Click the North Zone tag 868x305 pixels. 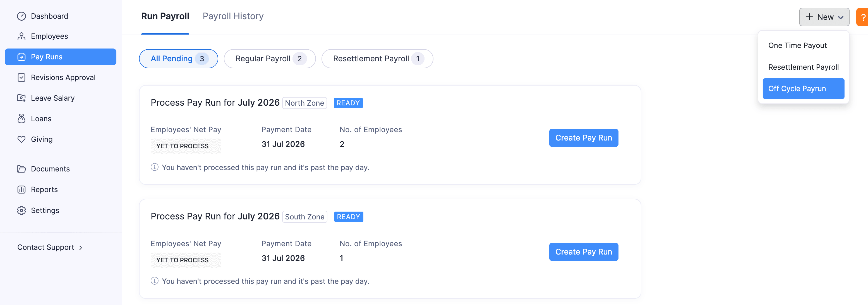tap(304, 103)
